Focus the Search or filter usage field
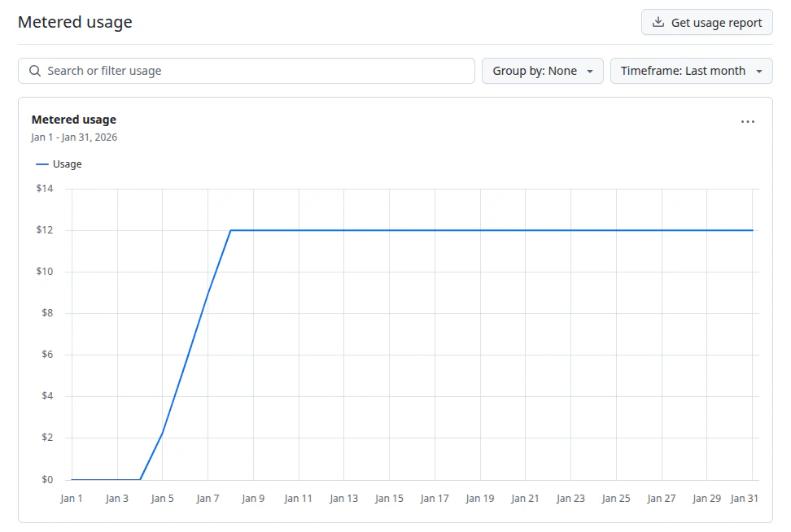Viewport: 791px width, 532px height. [x=247, y=71]
